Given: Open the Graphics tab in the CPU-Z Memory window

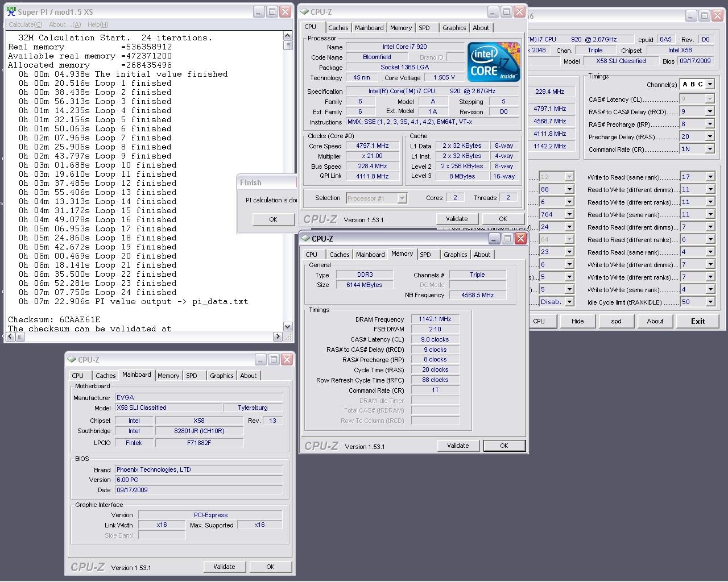Looking at the screenshot, I should [x=456, y=255].
